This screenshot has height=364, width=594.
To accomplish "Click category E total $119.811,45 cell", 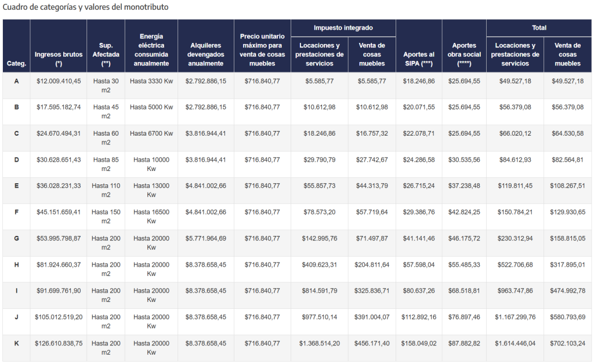I will tap(515, 186).
